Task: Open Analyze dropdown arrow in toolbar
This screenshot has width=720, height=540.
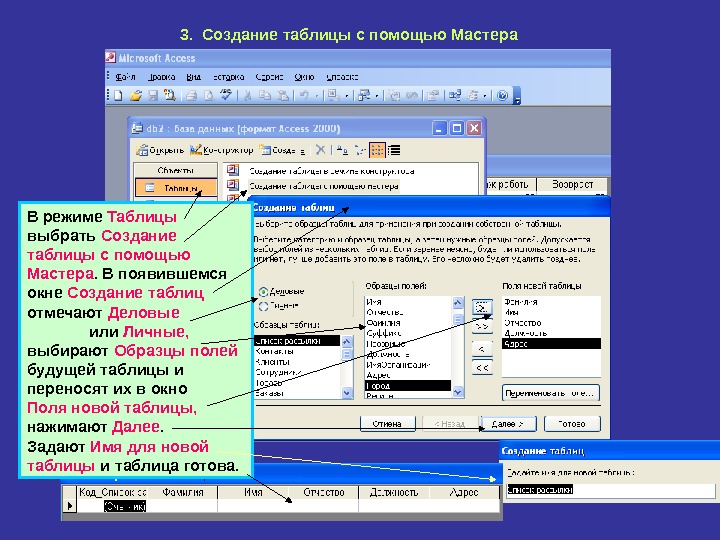Action: point(377,96)
